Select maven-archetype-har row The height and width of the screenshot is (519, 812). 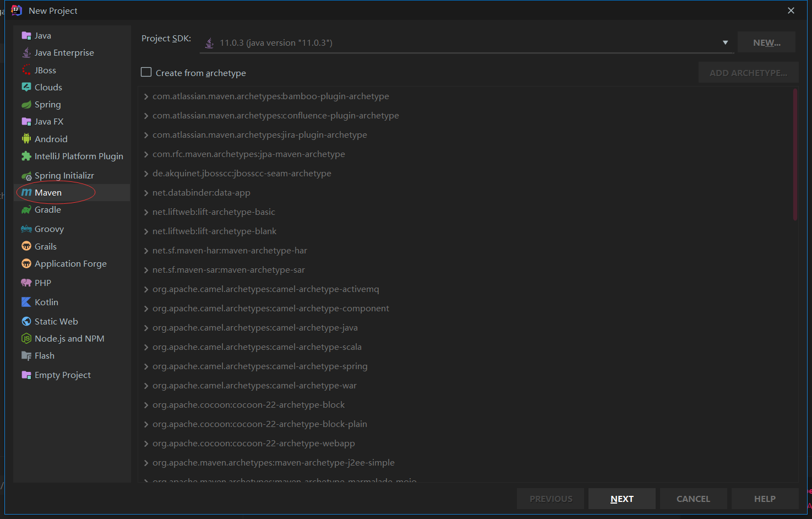coord(465,251)
